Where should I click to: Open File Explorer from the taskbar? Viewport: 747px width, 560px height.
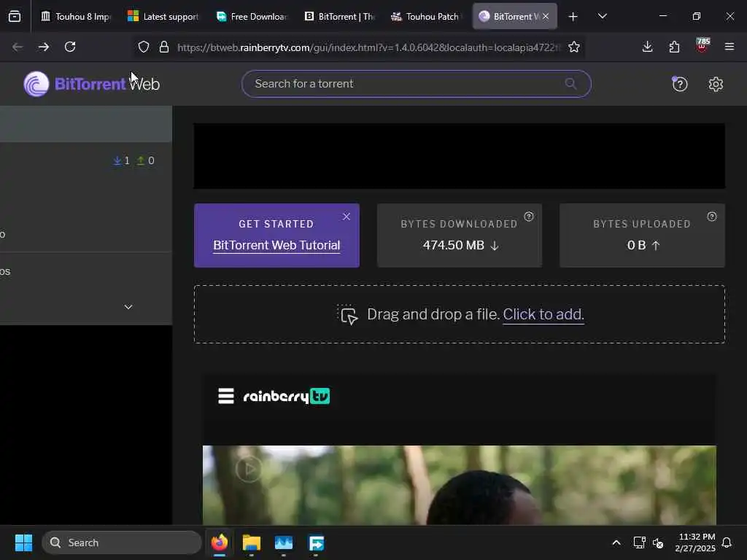point(251,542)
